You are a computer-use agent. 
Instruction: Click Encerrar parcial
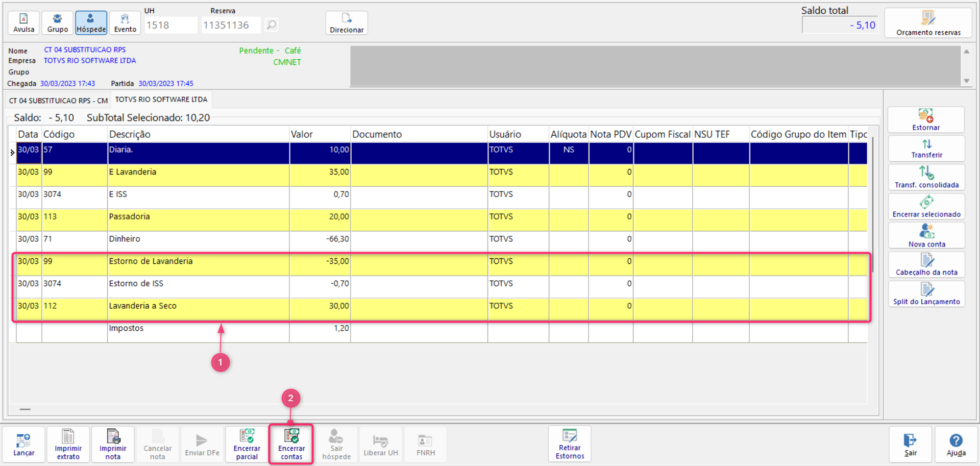point(247,445)
